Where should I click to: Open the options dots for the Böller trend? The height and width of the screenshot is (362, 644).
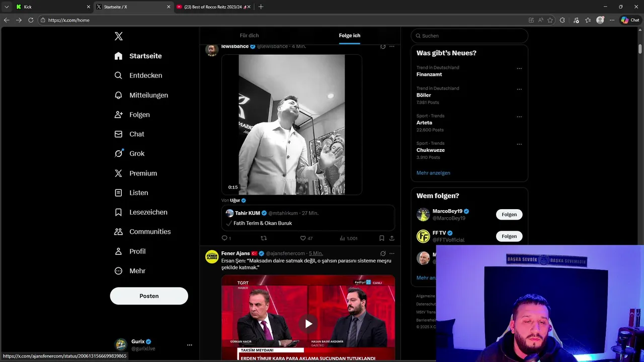click(x=519, y=89)
